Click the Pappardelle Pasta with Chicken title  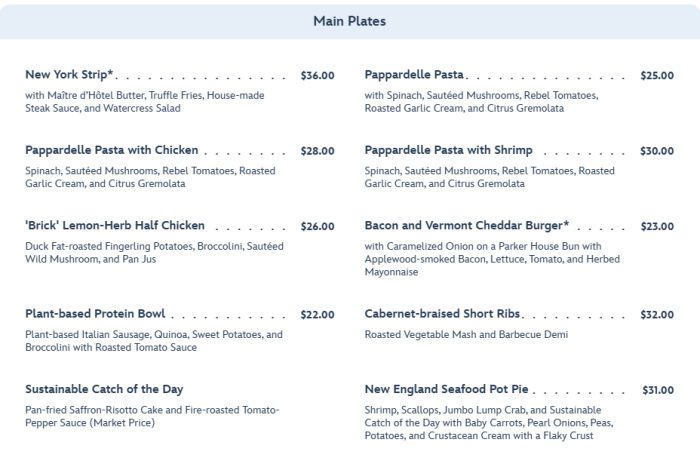point(112,150)
